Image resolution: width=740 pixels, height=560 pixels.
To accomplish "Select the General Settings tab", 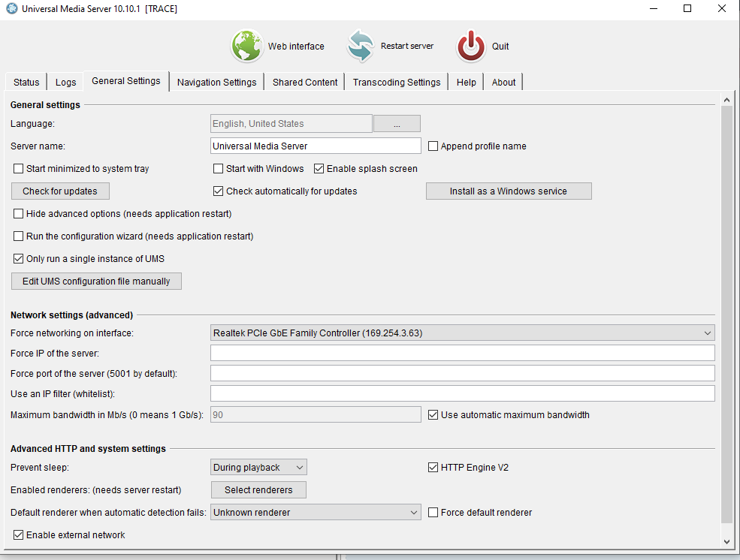I will coord(126,81).
